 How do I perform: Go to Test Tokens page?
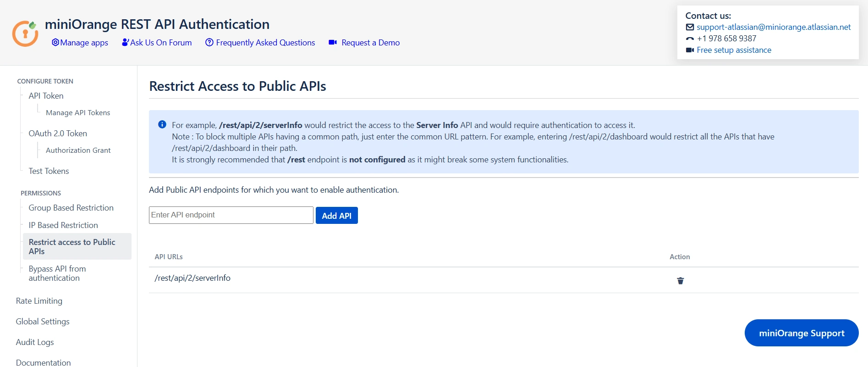click(49, 171)
